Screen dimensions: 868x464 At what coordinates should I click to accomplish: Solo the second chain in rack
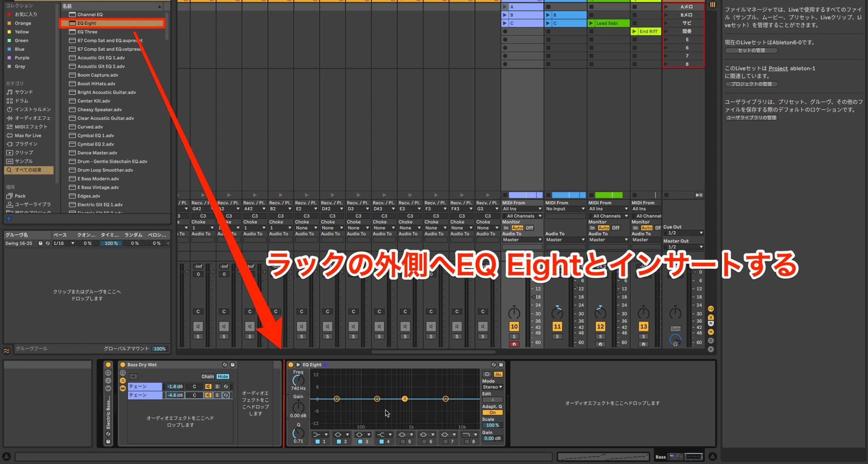click(217, 395)
